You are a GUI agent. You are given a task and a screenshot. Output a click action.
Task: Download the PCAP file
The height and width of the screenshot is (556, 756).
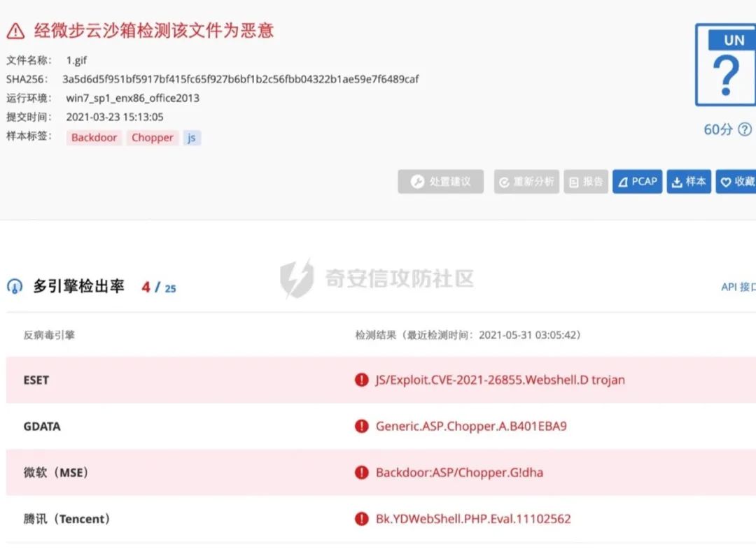[637, 182]
